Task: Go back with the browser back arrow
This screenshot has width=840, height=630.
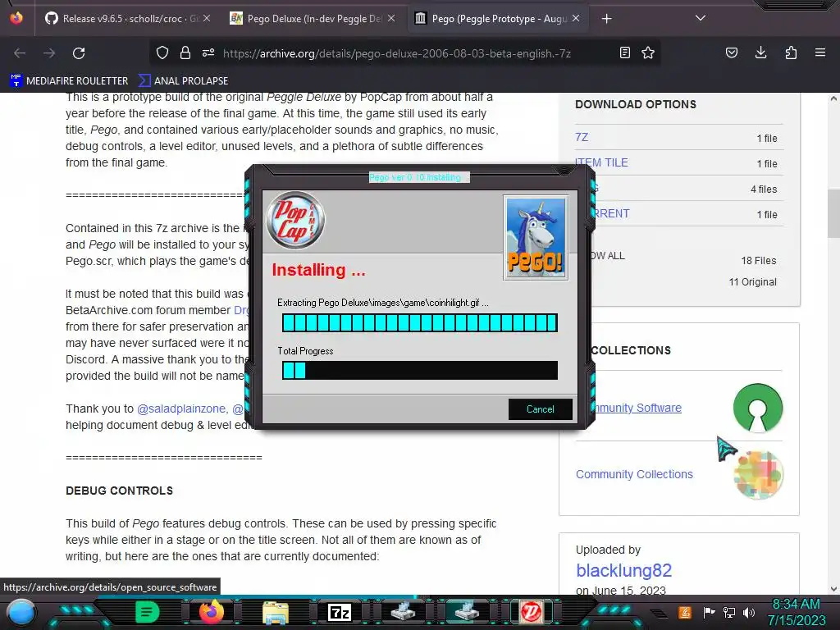Action: [20, 53]
